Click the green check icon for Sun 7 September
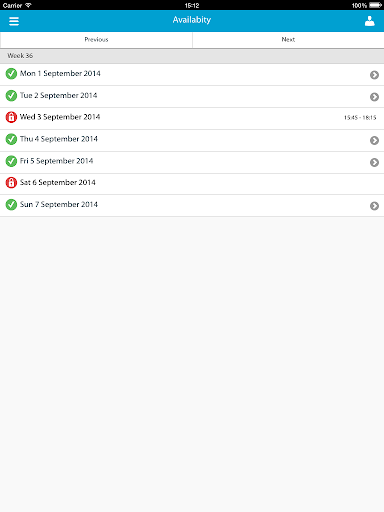Image resolution: width=384 pixels, height=512 pixels. pyautogui.click(x=11, y=205)
